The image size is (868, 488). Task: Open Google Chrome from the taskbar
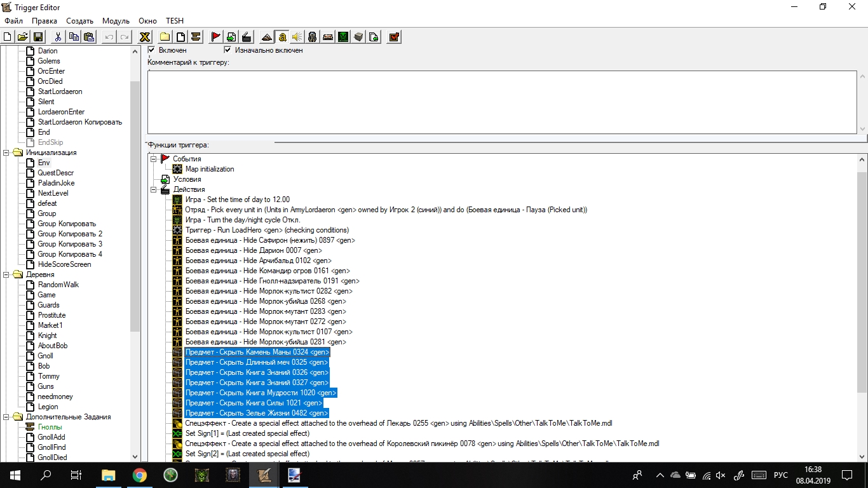(x=139, y=475)
